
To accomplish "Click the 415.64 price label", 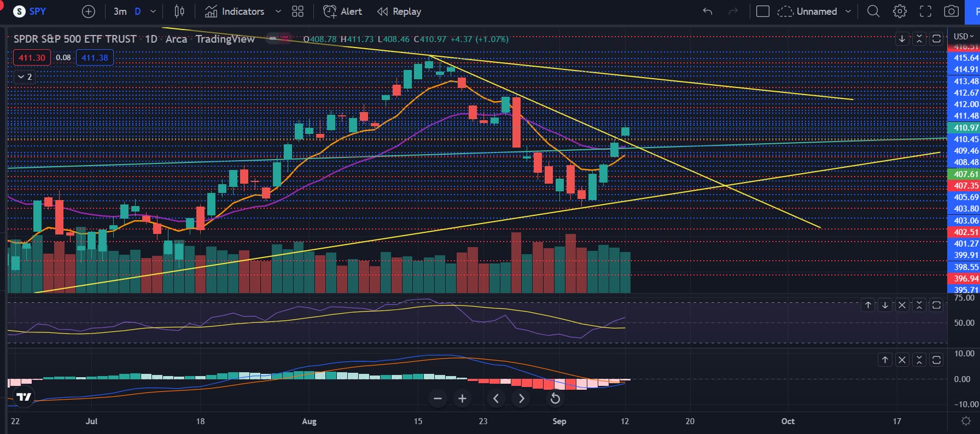I will point(964,57).
